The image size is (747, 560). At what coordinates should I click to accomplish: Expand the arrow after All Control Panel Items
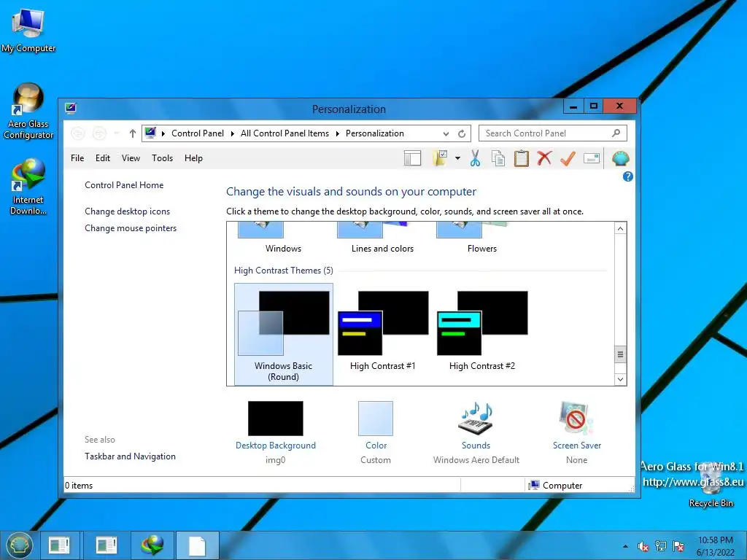337,134
